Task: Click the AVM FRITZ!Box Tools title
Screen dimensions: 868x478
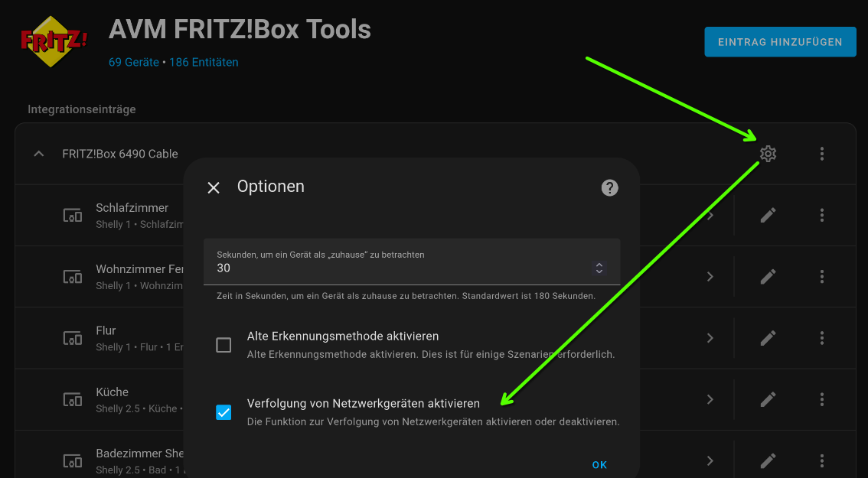Action: [x=240, y=29]
